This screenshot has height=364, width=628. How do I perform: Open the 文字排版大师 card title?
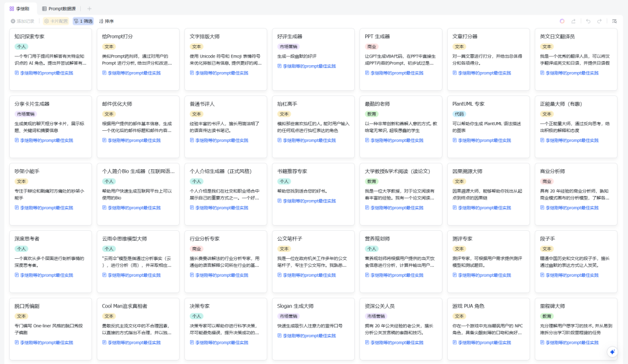(x=205, y=37)
